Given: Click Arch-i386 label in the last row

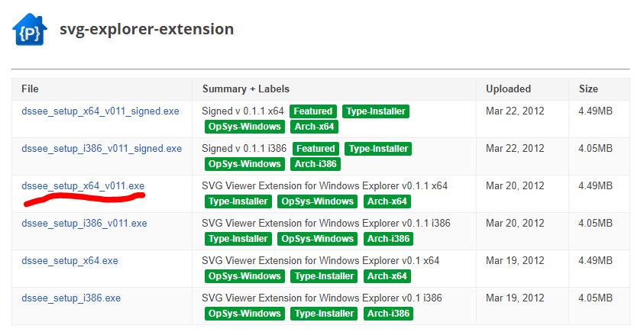Looking at the screenshot, I should pos(389,314).
